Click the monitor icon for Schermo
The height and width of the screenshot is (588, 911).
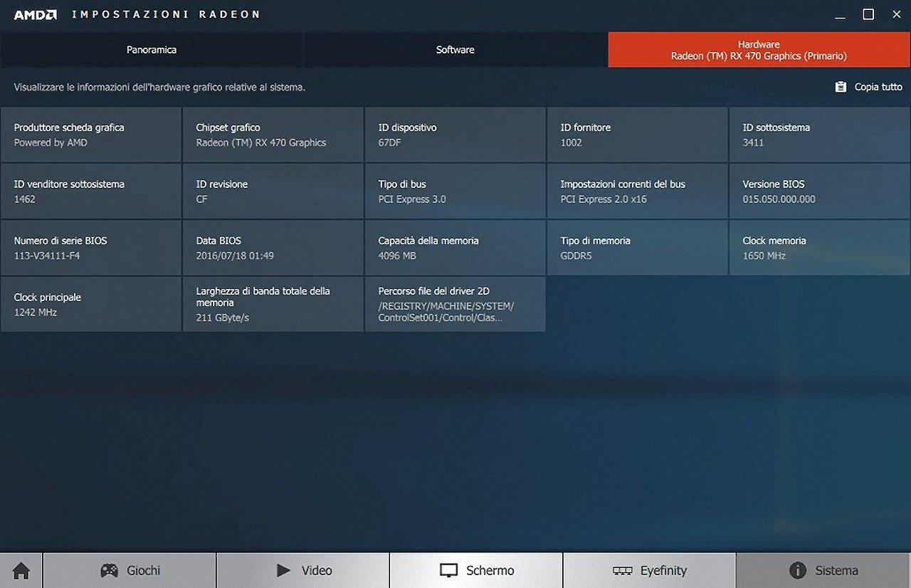448,570
